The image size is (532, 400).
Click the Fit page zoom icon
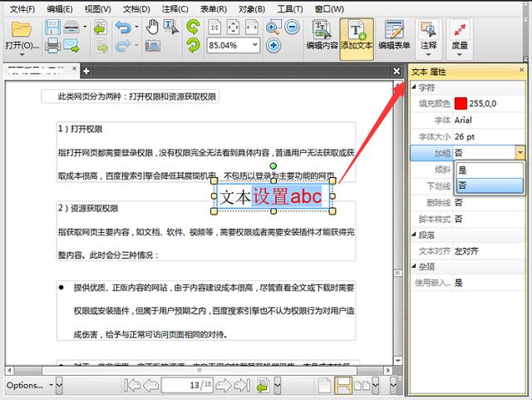pyautogui.click(x=233, y=27)
